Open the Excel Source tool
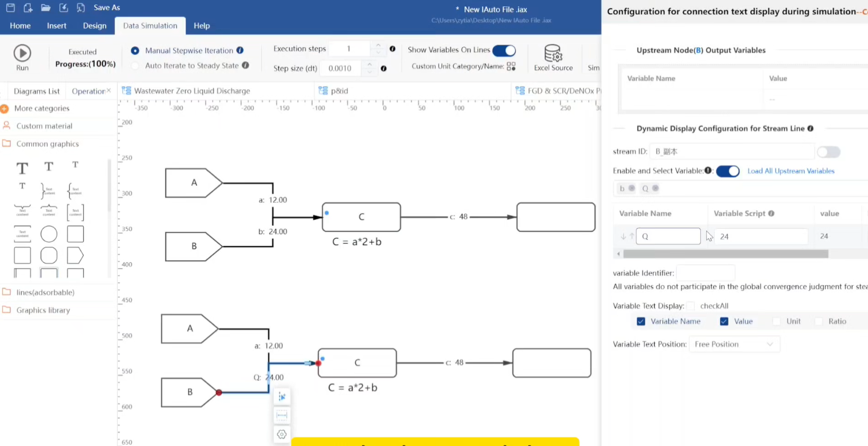Image resolution: width=868 pixels, height=446 pixels. [x=553, y=58]
